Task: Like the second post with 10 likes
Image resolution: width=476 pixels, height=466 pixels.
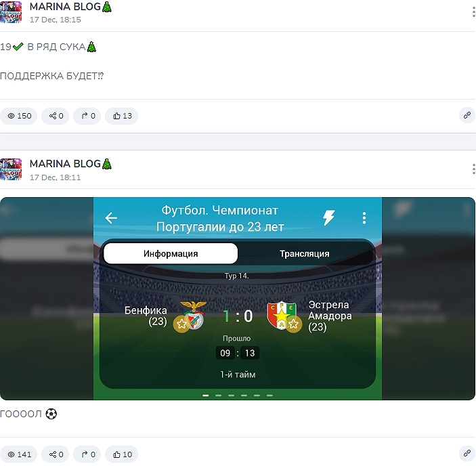Action: point(122,454)
